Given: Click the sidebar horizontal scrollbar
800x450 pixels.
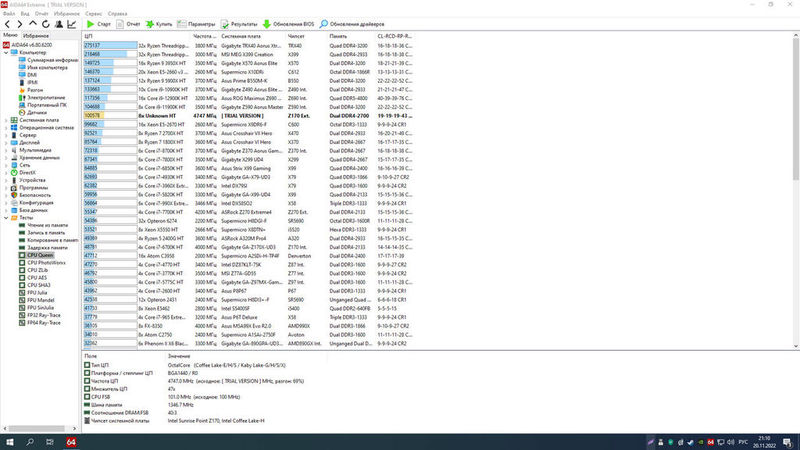Looking at the screenshot, I should [36, 429].
